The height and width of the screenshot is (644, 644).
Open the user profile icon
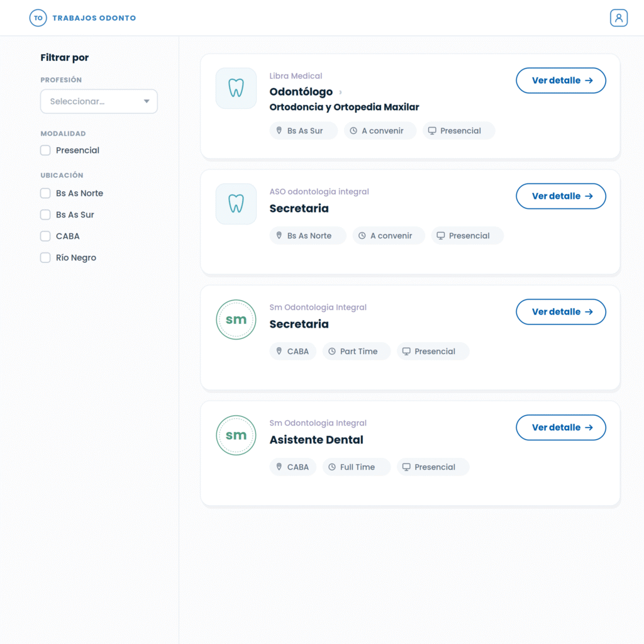click(619, 18)
